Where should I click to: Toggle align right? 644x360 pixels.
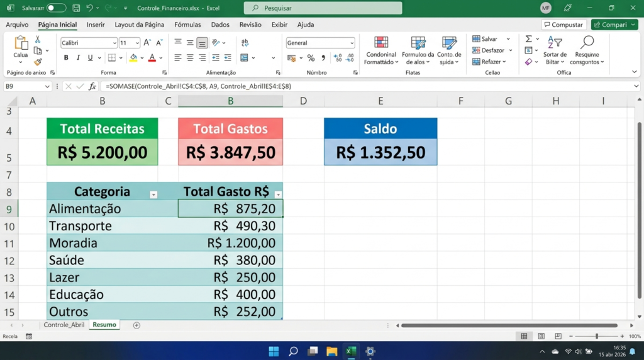coord(202,58)
